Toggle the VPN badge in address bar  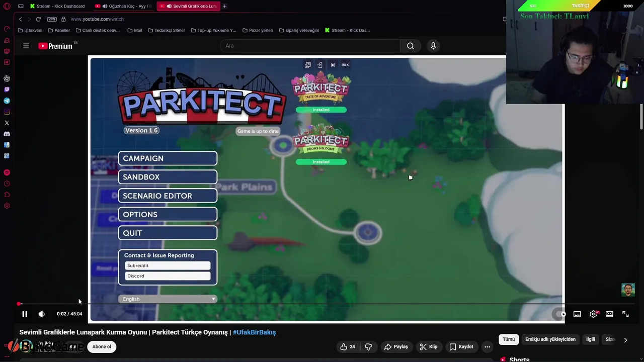52,19
